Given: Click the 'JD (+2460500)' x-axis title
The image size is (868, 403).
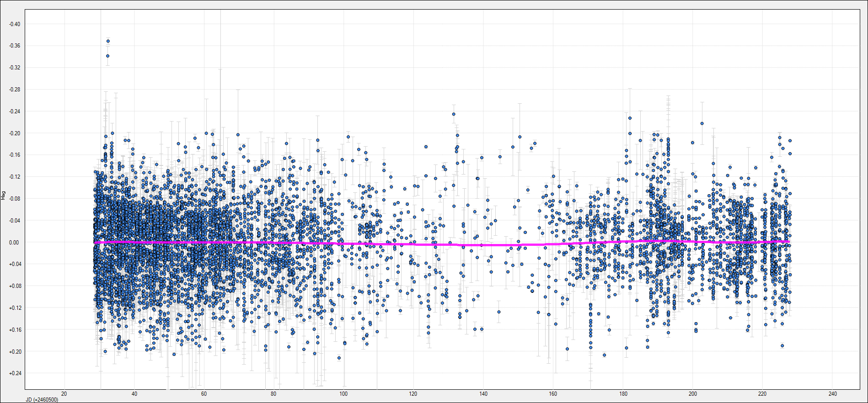Looking at the screenshot, I should pos(42,400).
